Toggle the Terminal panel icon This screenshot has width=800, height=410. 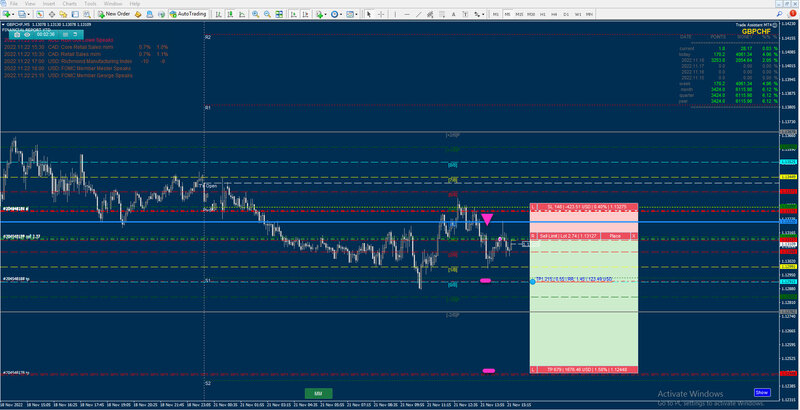click(75, 14)
